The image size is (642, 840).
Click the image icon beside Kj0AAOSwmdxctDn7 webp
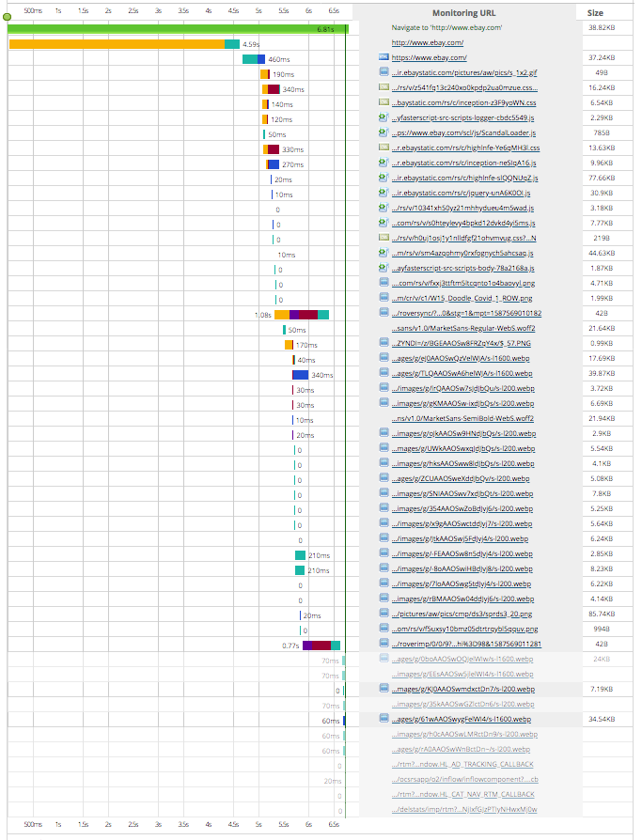(384, 688)
